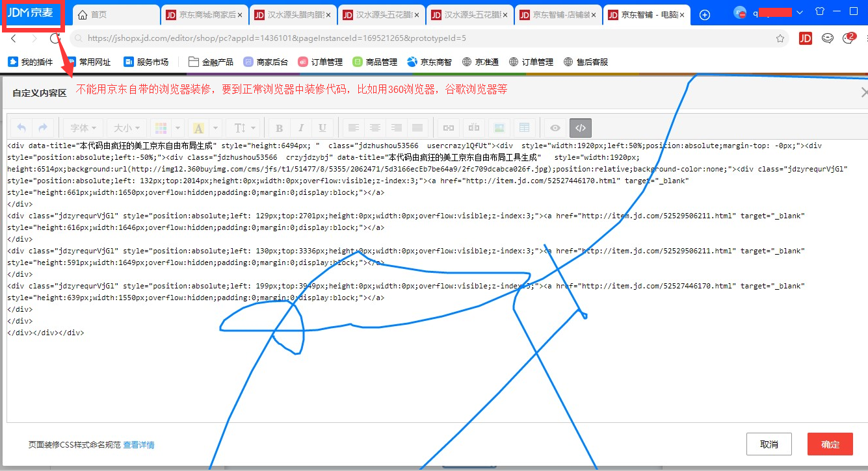
Task: Click the JDM 京麦 logo
Action: pyautogui.click(x=30, y=12)
